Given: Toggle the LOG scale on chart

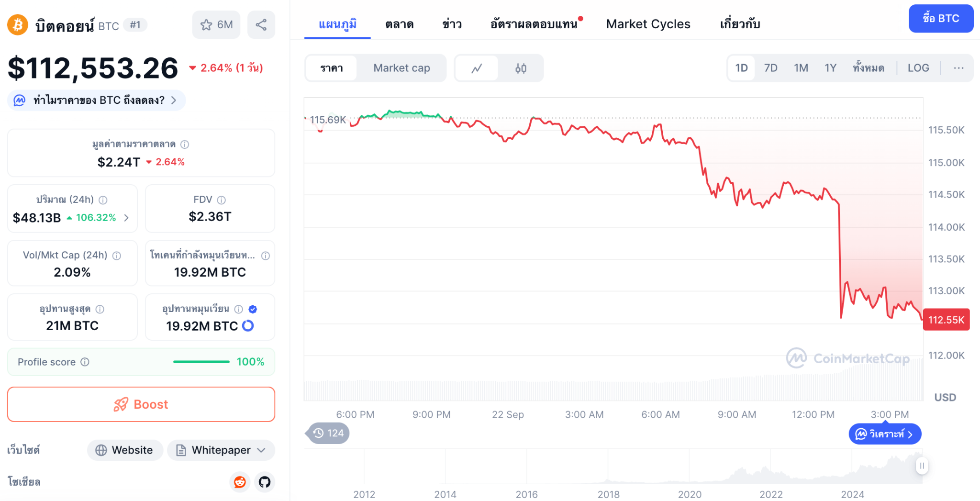Looking at the screenshot, I should 918,68.
